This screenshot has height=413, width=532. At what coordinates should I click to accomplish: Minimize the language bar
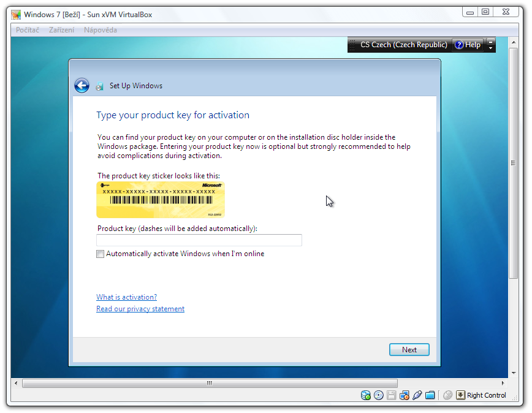490,42
